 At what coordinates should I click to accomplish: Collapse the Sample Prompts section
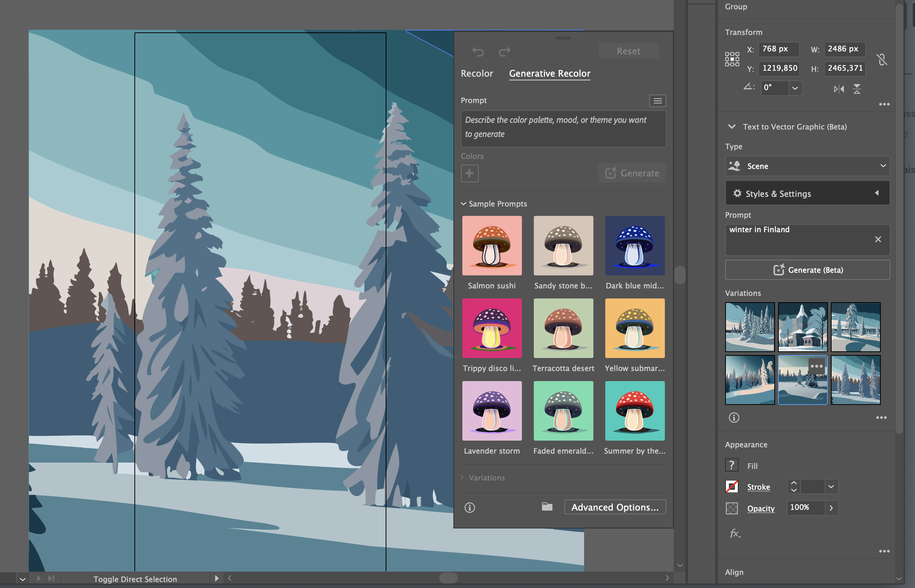[463, 204]
